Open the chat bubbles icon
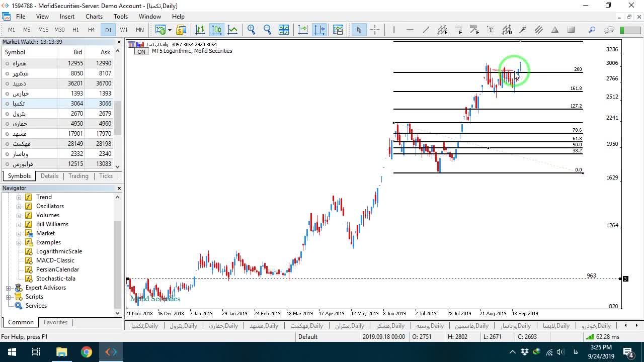Screen dimensions: 644x362 609,30
